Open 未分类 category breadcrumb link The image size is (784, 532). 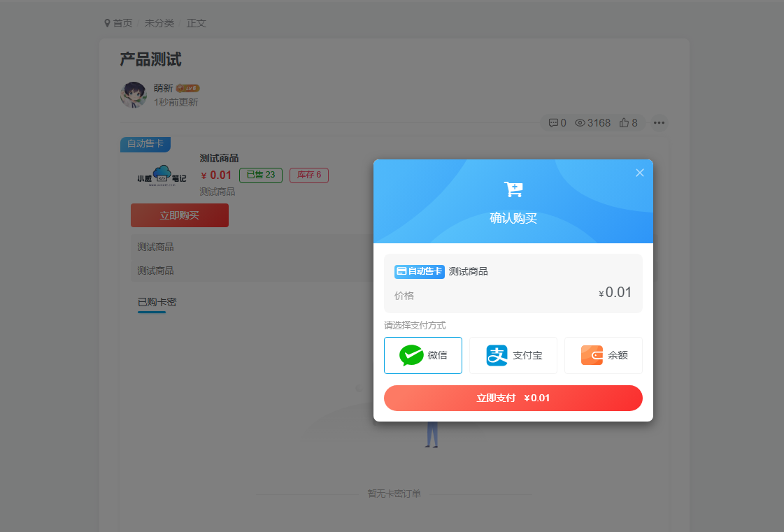(159, 23)
